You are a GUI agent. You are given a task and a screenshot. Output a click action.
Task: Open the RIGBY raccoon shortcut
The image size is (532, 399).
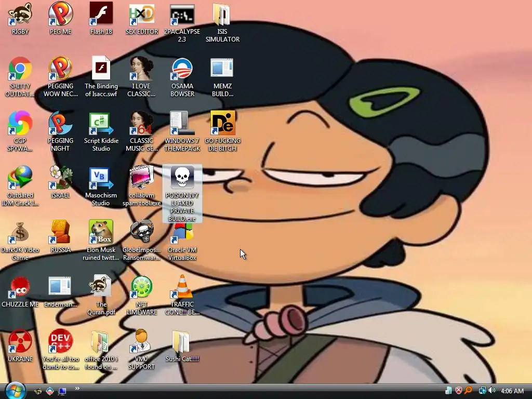[20, 14]
